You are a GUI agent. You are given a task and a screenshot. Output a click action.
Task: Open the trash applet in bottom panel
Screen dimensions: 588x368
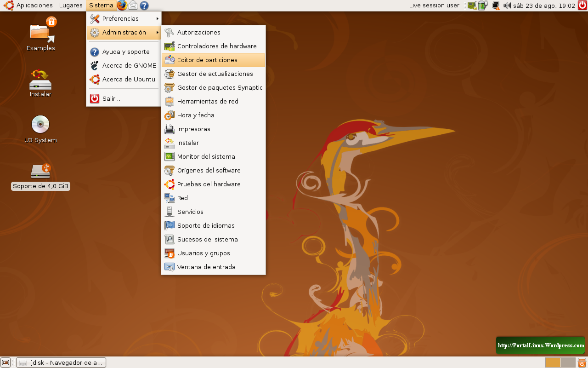tap(582, 362)
